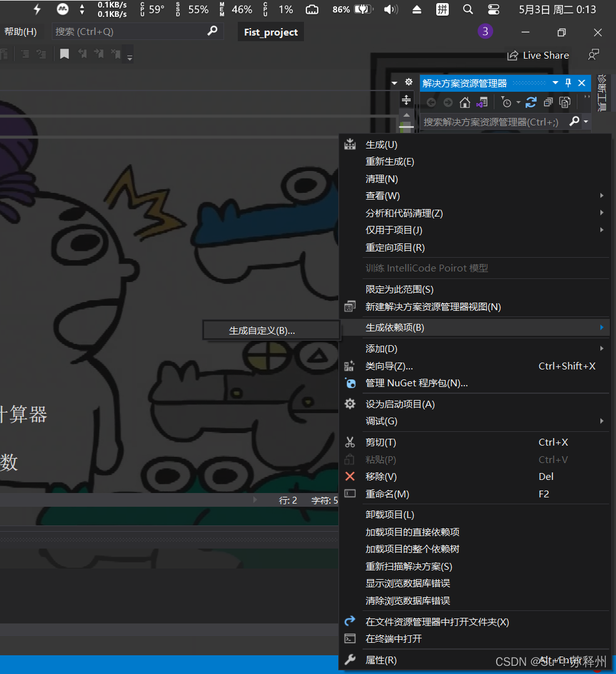Open the Live Share button
Screen dimensions: 616x674
pos(538,56)
